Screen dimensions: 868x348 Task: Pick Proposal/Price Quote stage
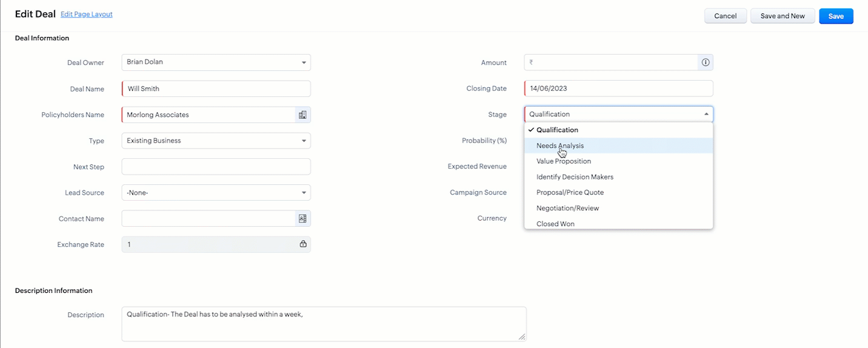pyautogui.click(x=570, y=193)
